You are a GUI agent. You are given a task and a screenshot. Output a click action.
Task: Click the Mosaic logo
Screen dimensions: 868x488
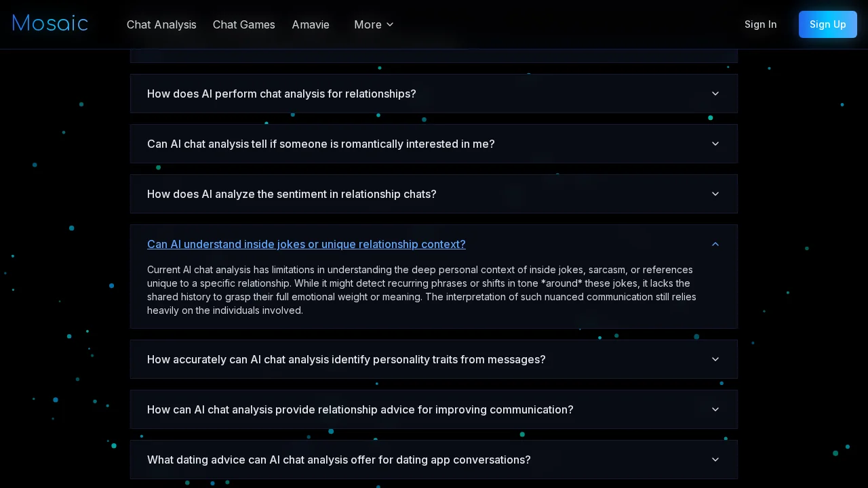[50, 23]
